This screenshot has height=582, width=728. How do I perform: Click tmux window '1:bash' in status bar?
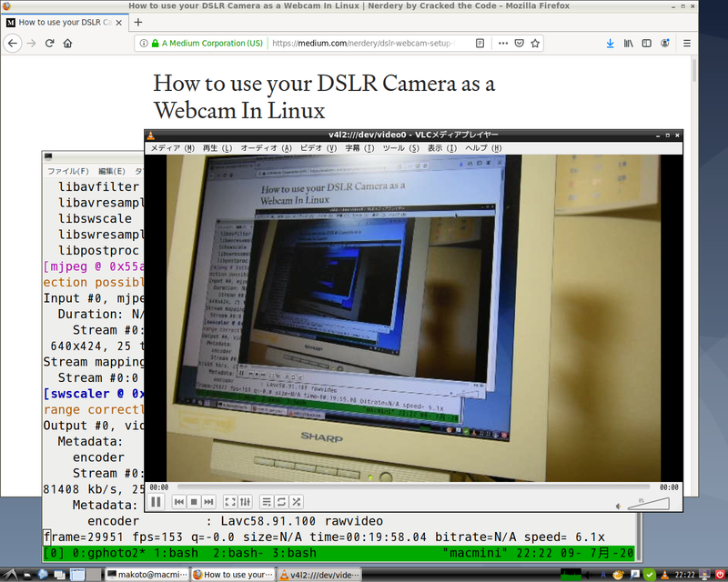pos(176,553)
